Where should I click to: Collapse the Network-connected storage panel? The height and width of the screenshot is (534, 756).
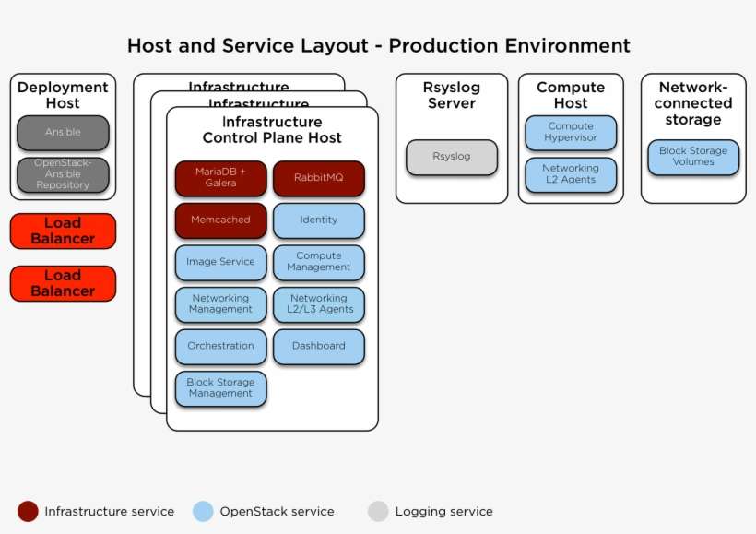pyautogui.click(x=692, y=102)
